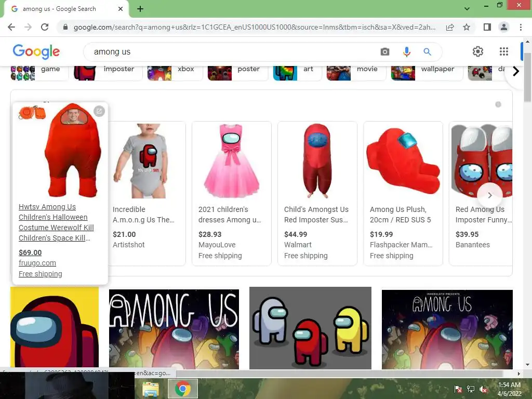532x399 pixels.
Task: Search by image using camera icon
Action: (385, 52)
